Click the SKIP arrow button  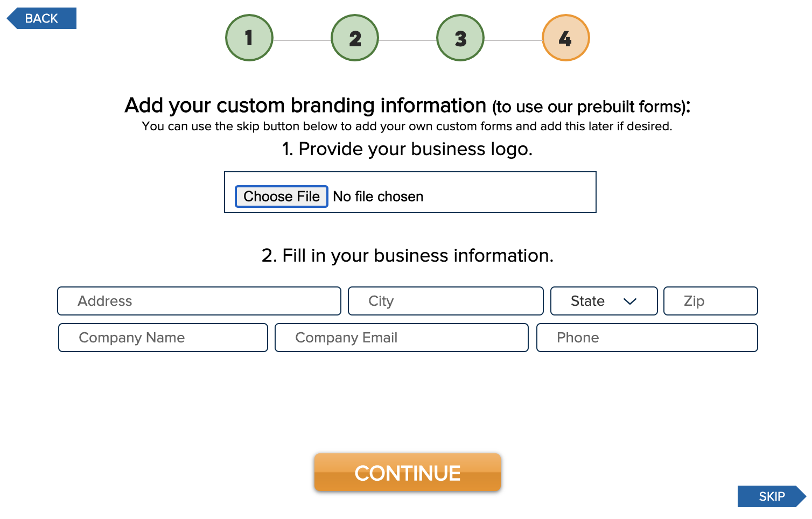click(772, 496)
